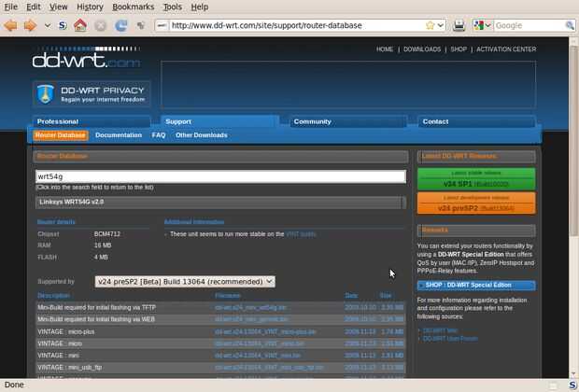Image resolution: width=579 pixels, height=392 pixels.
Task: Open the DD-WRT User Forum link
Action: [450, 339]
